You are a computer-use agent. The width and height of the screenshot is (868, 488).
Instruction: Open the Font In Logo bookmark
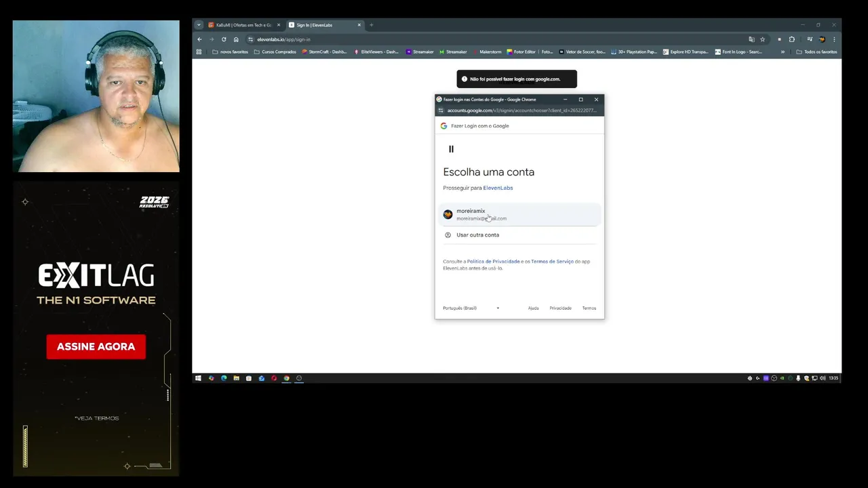pyautogui.click(x=738, y=52)
